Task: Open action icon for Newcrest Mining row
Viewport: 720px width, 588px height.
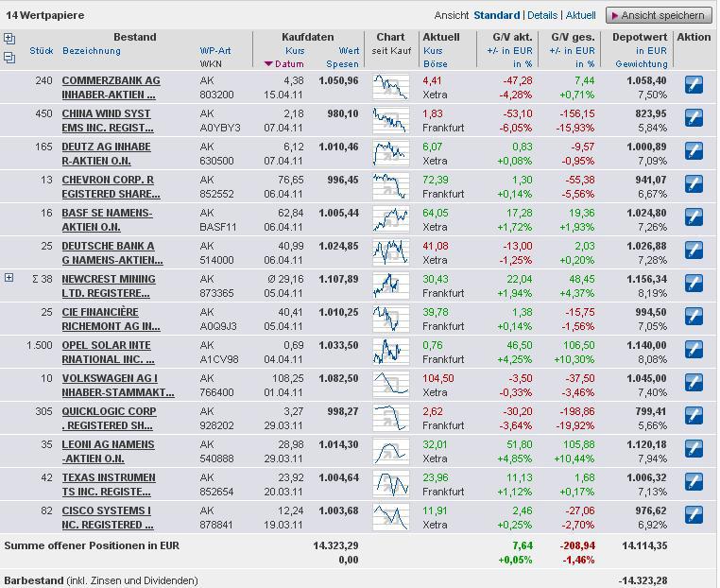Action: pos(694,284)
